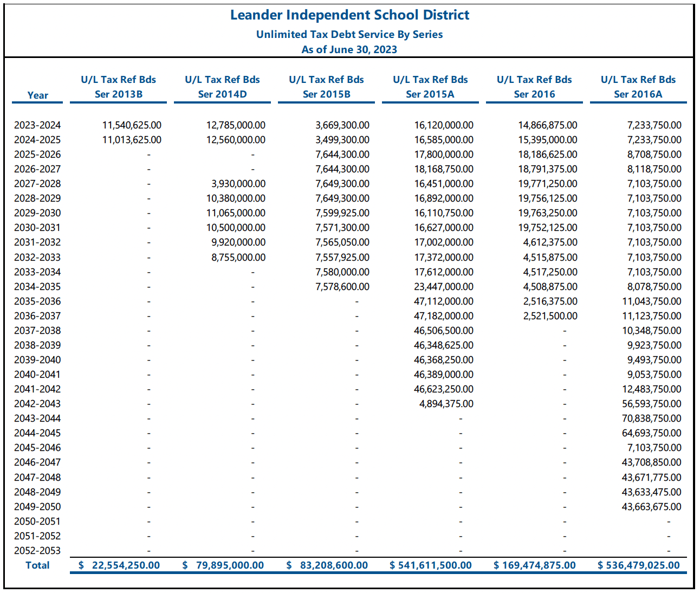This screenshot has width=700, height=593.
Task: Click the Ser 2016A total $ 536,479,025.00
Action: [x=639, y=565]
